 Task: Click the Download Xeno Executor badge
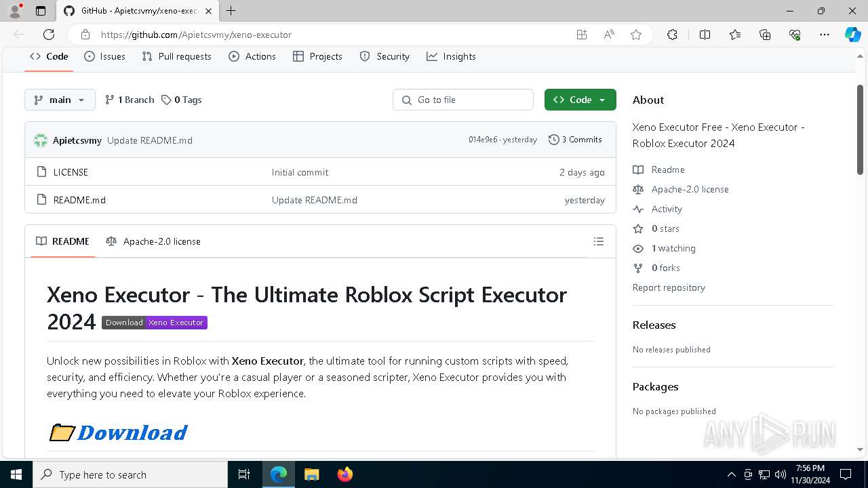coord(155,323)
